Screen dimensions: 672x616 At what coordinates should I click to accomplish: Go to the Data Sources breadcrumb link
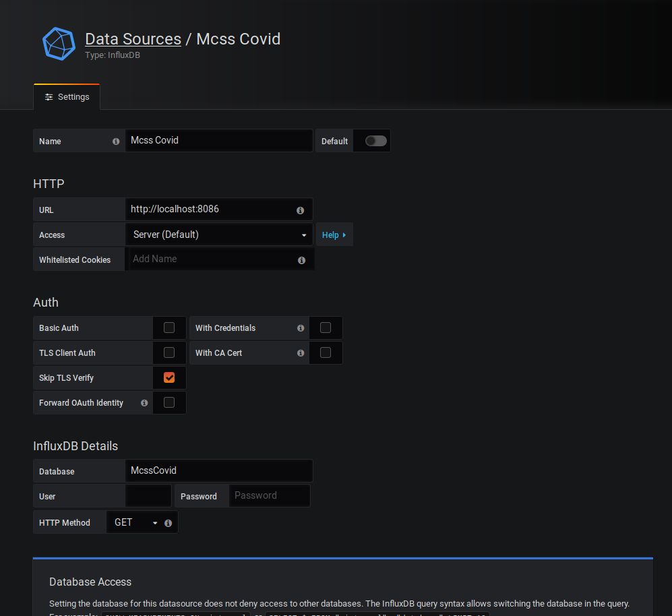pyautogui.click(x=133, y=39)
